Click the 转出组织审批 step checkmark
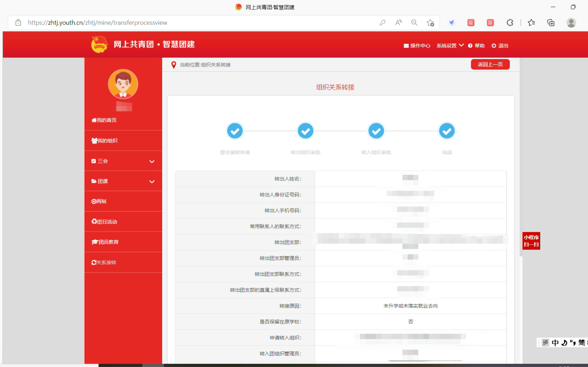The image size is (588, 367). (x=305, y=131)
